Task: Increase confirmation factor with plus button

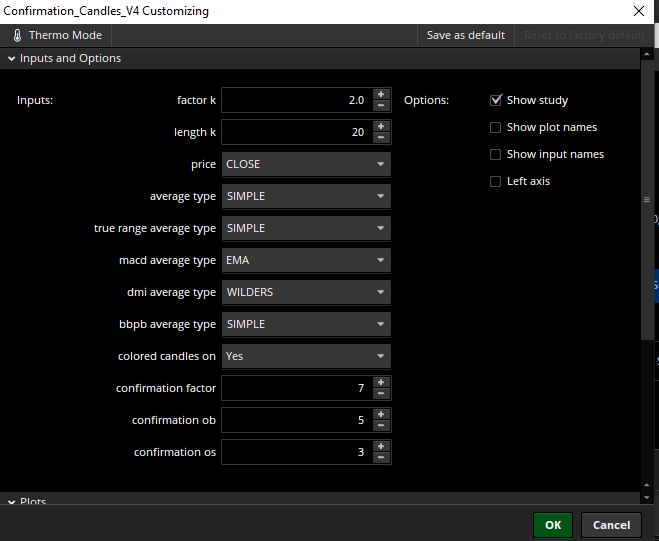Action: 381,382
